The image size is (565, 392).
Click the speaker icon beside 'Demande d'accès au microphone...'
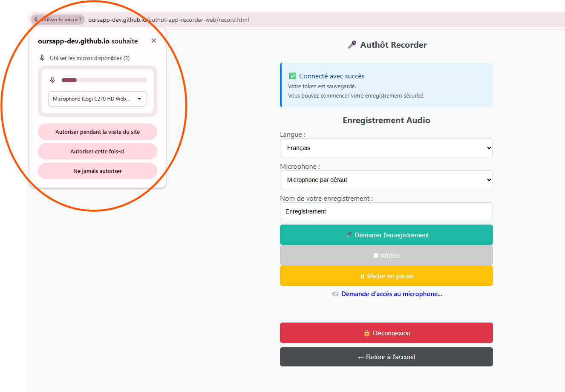335,294
